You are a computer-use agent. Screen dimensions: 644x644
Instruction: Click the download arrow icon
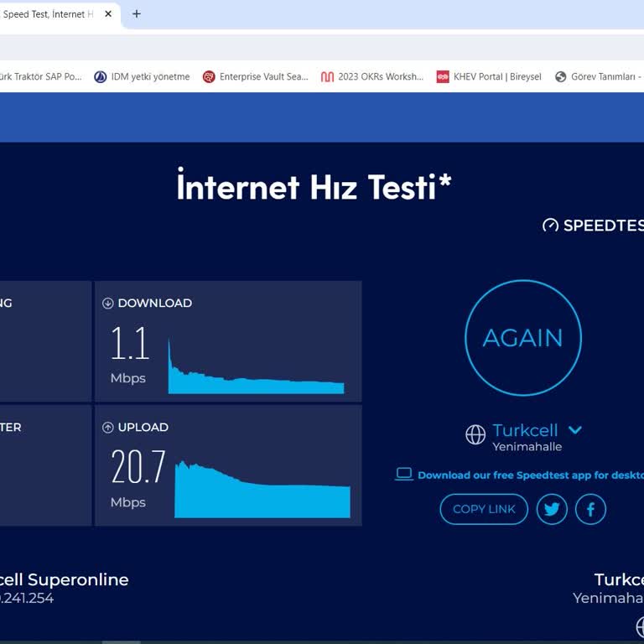(107, 303)
